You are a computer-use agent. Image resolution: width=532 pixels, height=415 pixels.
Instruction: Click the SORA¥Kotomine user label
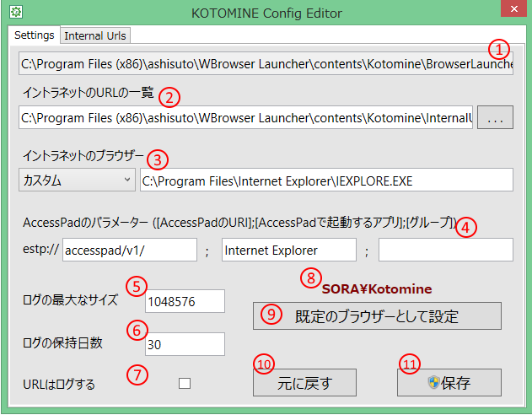pos(377,288)
